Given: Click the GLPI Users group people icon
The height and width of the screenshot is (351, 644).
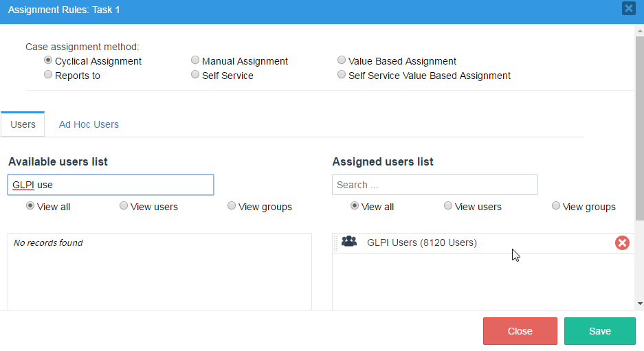Looking at the screenshot, I should click(349, 242).
